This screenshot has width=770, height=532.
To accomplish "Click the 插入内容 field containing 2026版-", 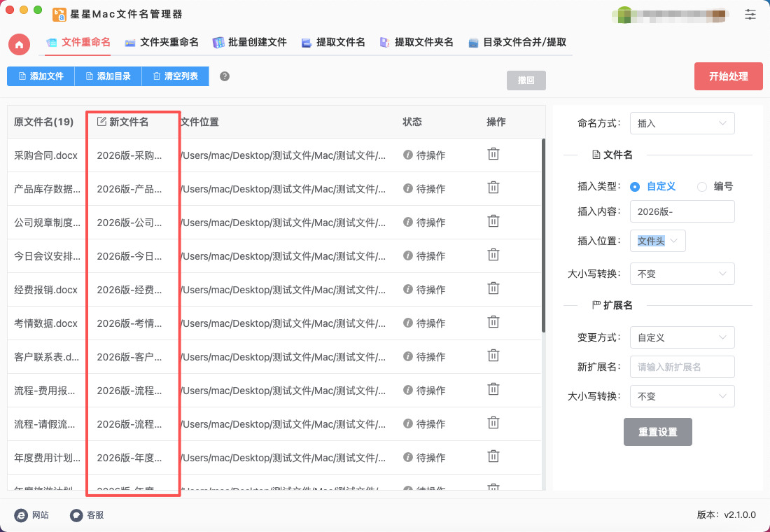I will [682, 211].
